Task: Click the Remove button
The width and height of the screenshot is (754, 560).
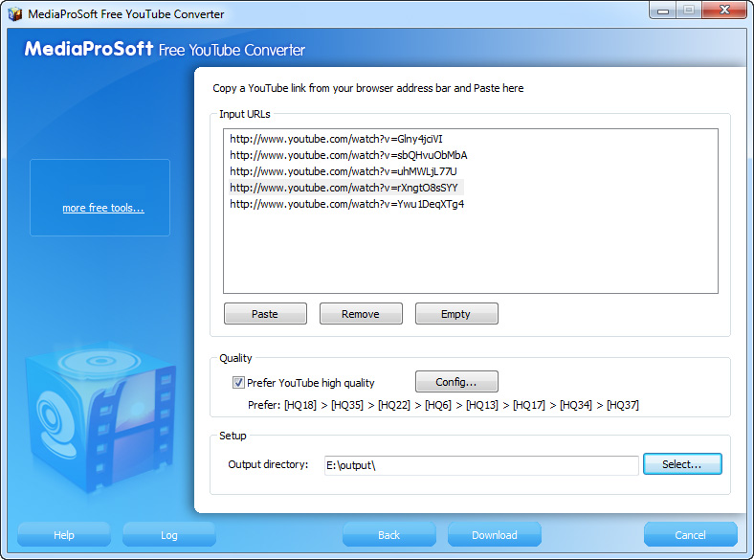Action: click(361, 314)
